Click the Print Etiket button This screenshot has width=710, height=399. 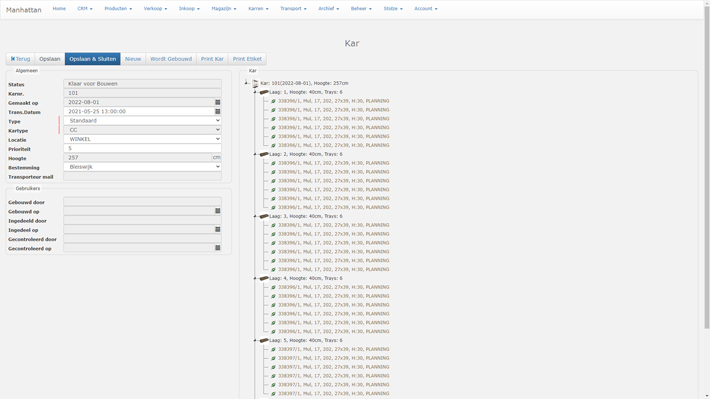[247, 59]
